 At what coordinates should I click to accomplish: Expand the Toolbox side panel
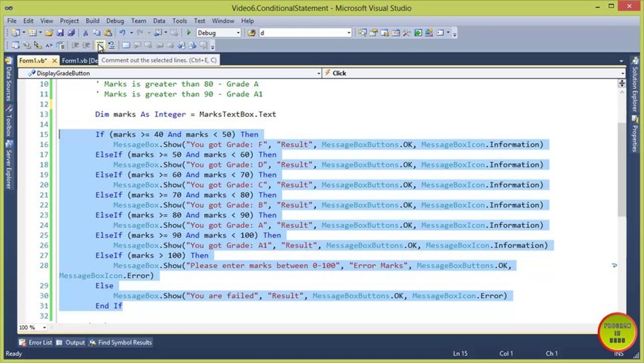(x=9, y=121)
